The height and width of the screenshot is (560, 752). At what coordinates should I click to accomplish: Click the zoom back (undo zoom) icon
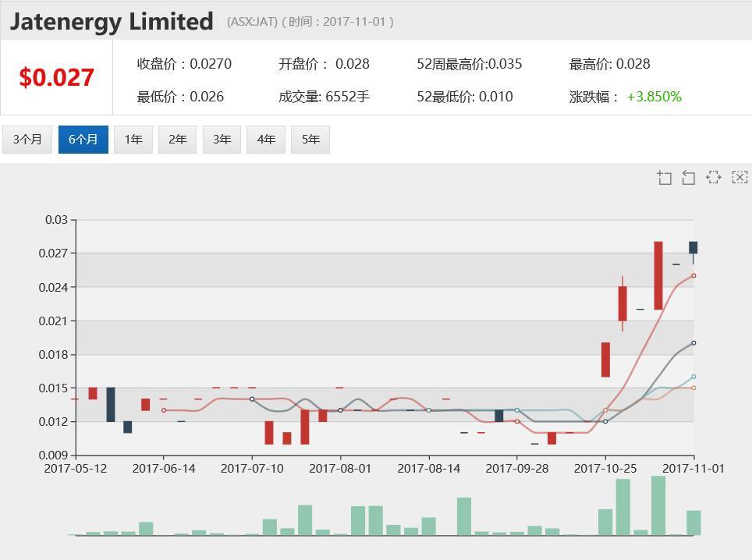tap(689, 177)
